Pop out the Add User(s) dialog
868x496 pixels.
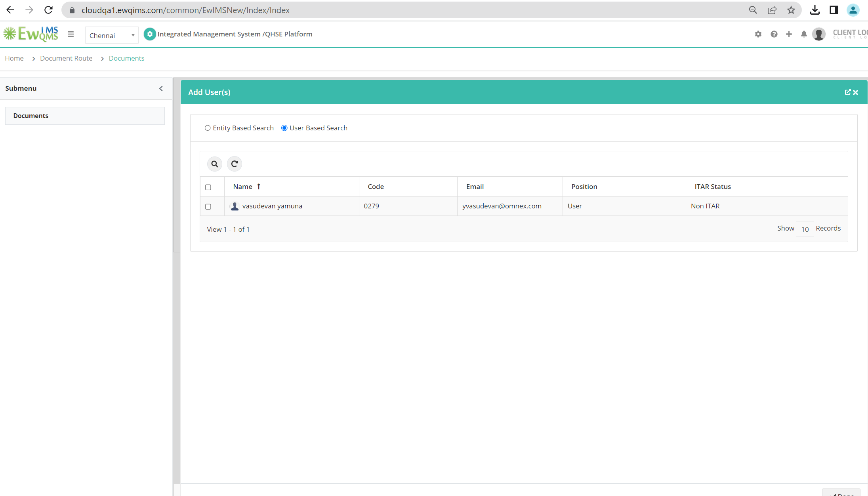[x=847, y=92]
